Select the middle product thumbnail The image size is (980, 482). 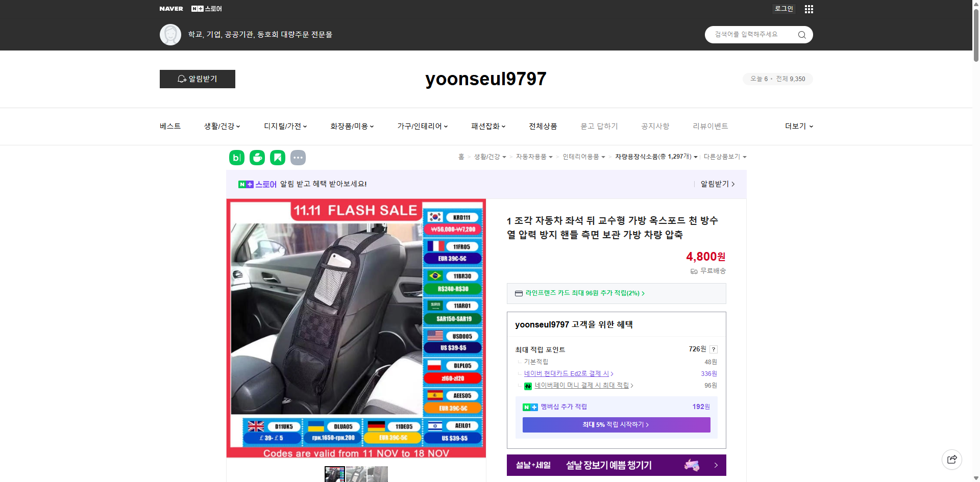356,474
